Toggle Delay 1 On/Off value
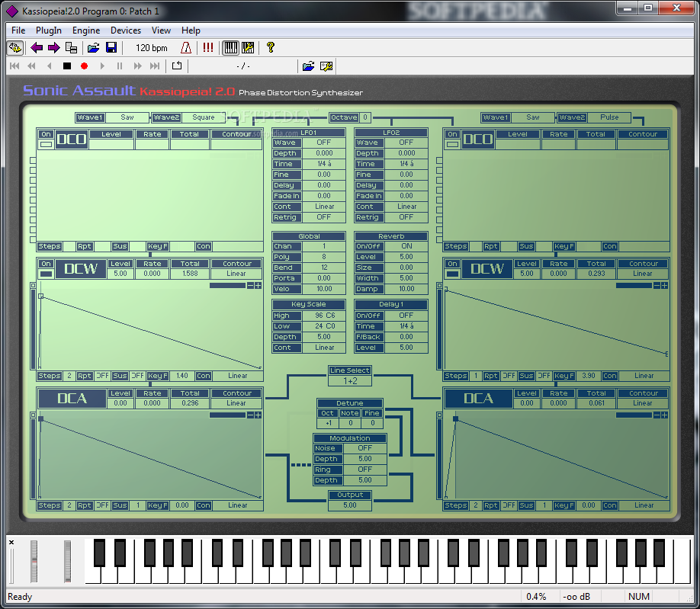Image resolution: width=700 pixels, height=609 pixels. [x=406, y=316]
